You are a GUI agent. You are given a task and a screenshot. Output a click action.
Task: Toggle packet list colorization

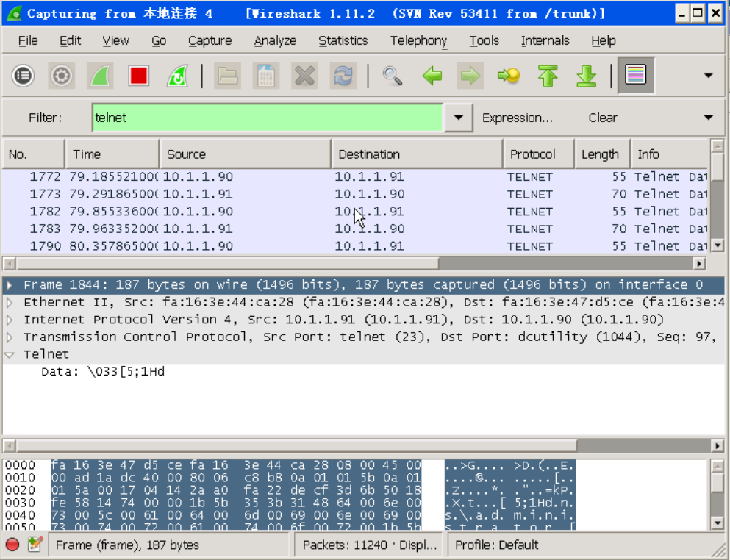636,76
